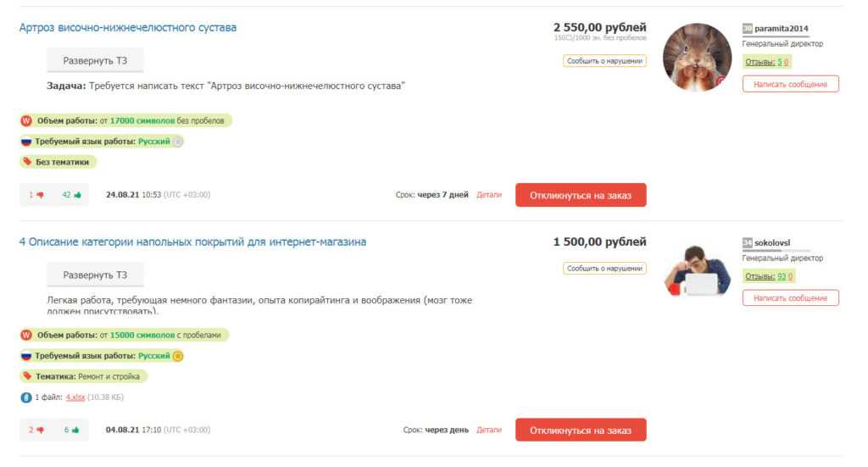Click the thumbs-up icon with 6 likes

(x=77, y=430)
